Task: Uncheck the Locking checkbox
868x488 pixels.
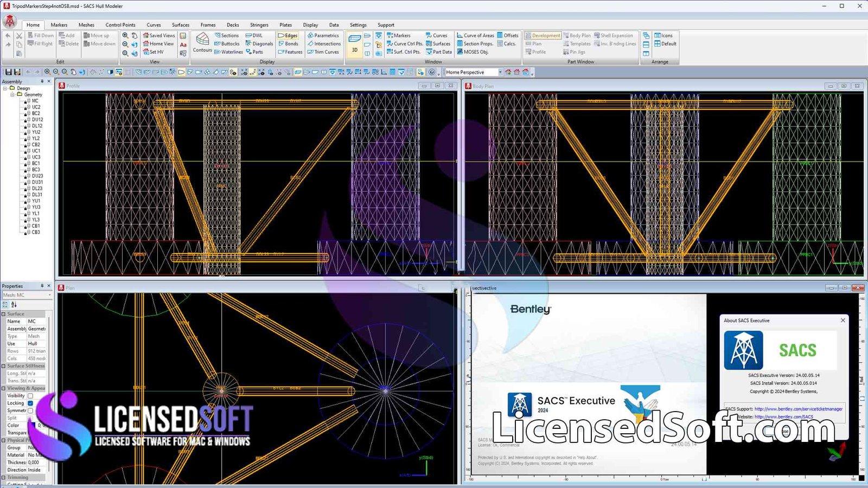Action: click(30, 403)
